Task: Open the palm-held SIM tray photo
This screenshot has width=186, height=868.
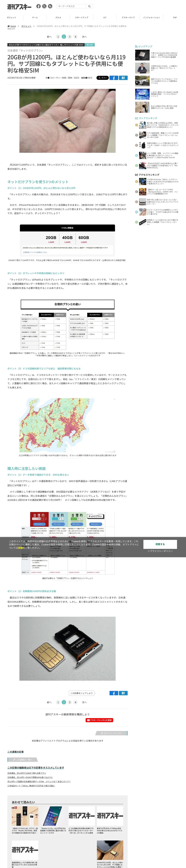Action: (68, 121)
